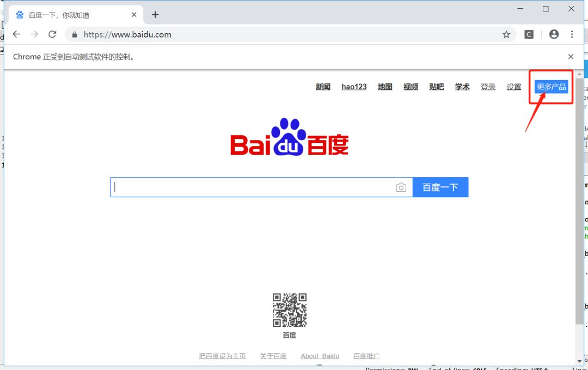588x370 pixels.
Task: Open Chrome's three-dot menu
Action: coord(572,34)
